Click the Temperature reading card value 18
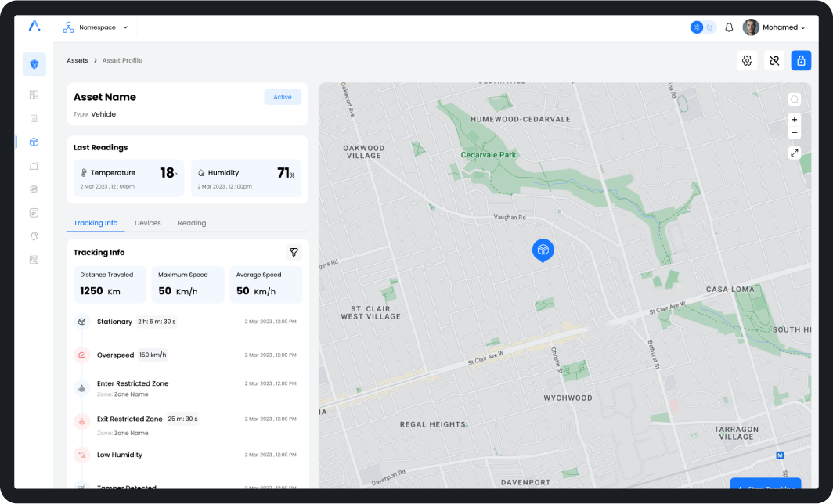This screenshot has width=833, height=504. click(x=168, y=173)
